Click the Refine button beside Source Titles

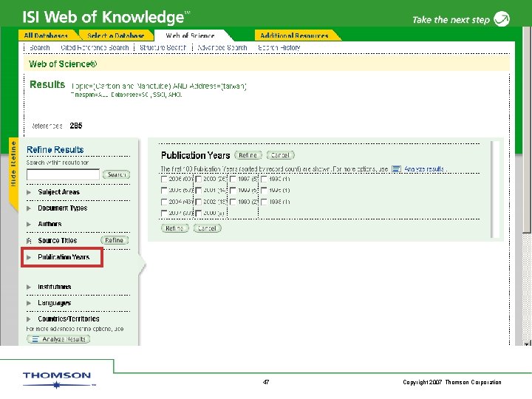(x=115, y=240)
